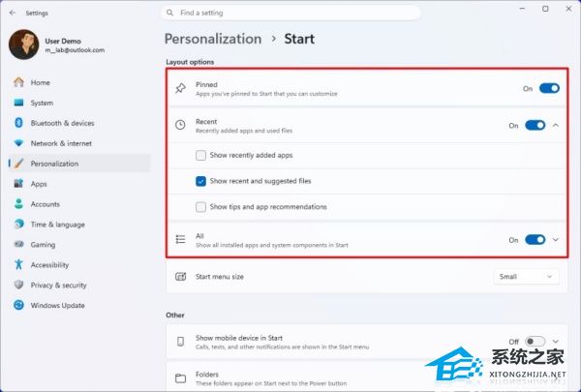The height and width of the screenshot is (392, 581).
Task: Collapse the Recent section chevron
Action: 556,126
